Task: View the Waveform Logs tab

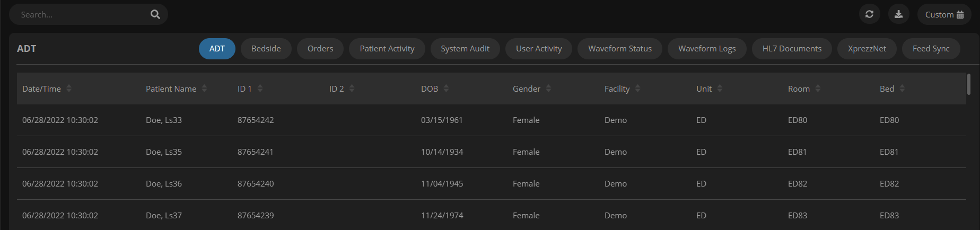Action: click(x=707, y=49)
